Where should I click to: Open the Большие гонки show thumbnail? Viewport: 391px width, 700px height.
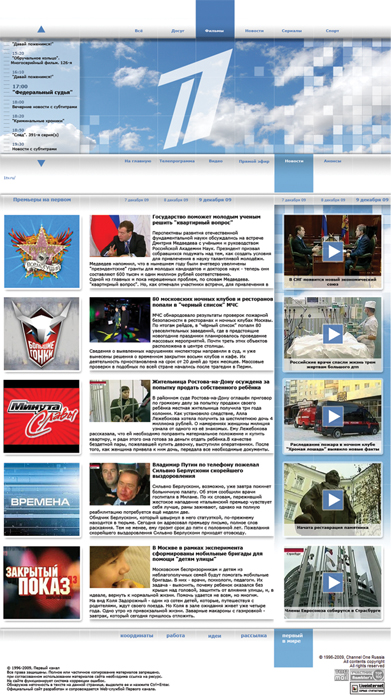point(42,333)
